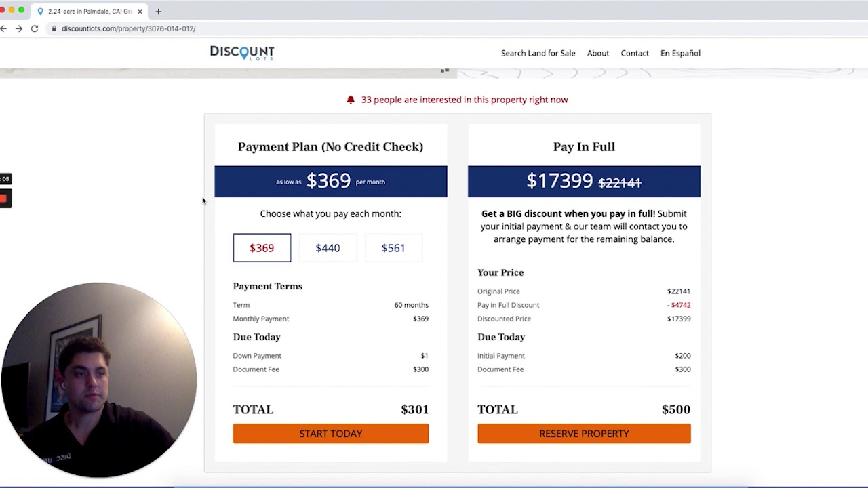The width and height of the screenshot is (868, 488).
Task: Go to the About page
Action: [598, 53]
